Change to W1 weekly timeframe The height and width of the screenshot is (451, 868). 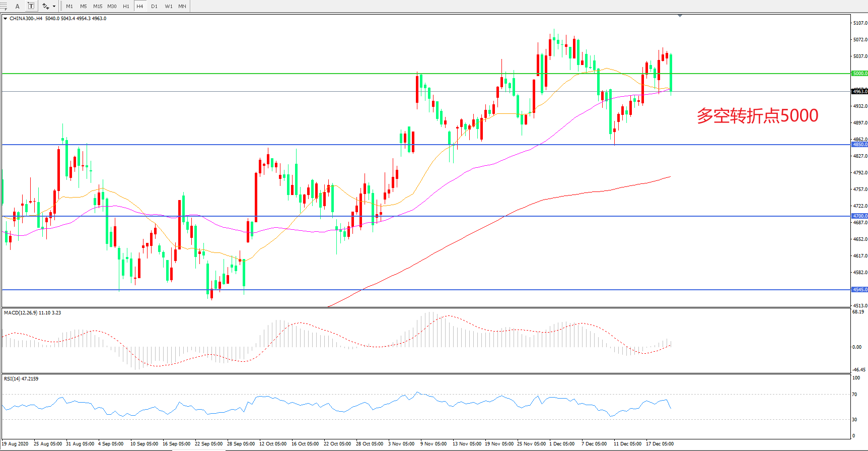[169, 7]
